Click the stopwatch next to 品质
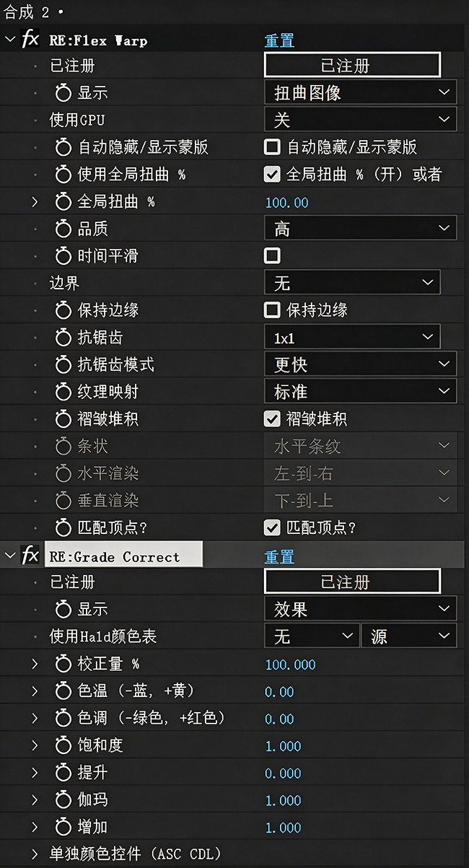 point(63,229)
